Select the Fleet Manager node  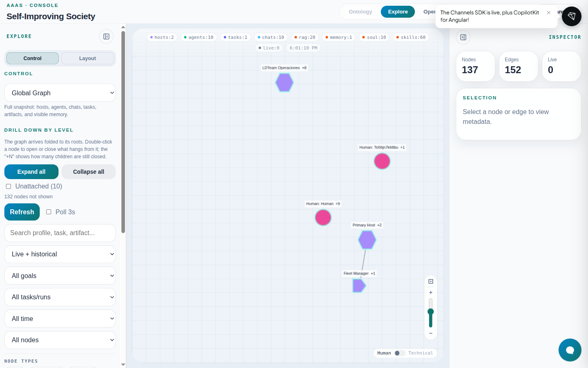[x=359, y=286]
